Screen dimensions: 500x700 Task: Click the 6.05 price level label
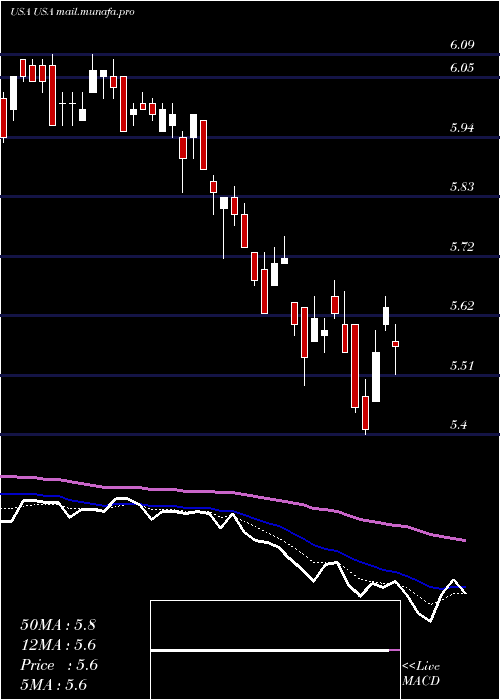[x=462, y=68]
